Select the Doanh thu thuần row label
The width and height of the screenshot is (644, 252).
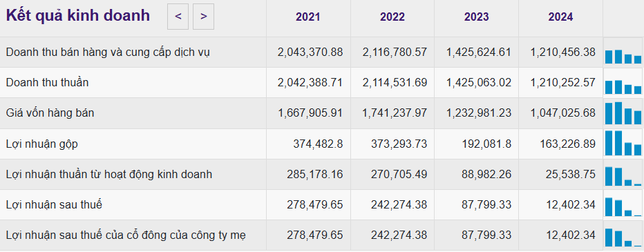[47, 82]
